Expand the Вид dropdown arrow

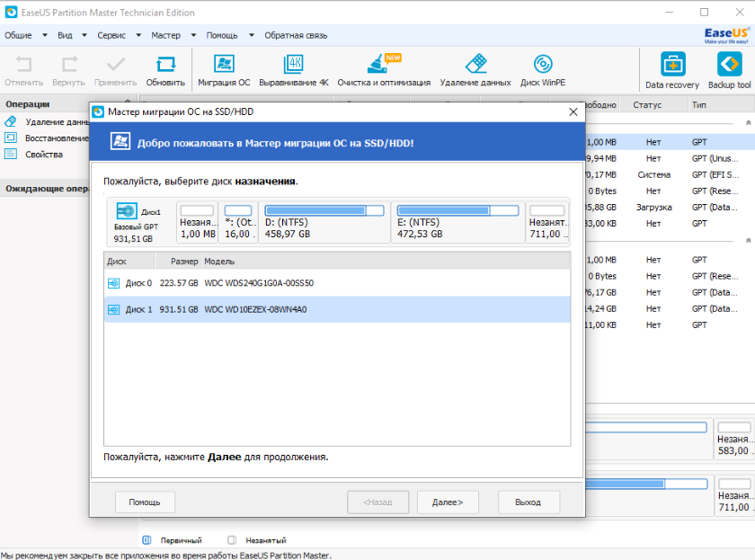(84, 35)
